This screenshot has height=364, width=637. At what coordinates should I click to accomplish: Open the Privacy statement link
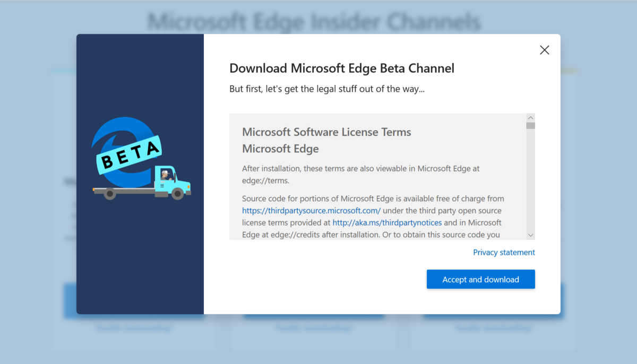[504, 253]
